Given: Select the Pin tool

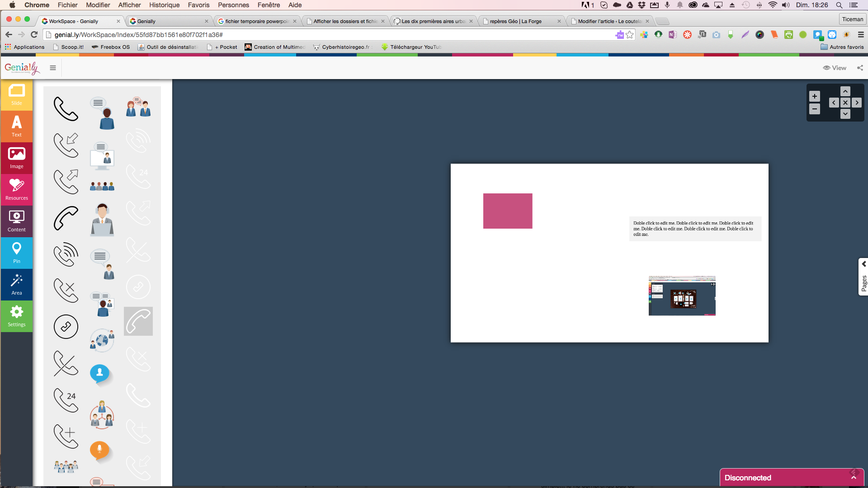Looking at the screenshot, I should (17, 253).
